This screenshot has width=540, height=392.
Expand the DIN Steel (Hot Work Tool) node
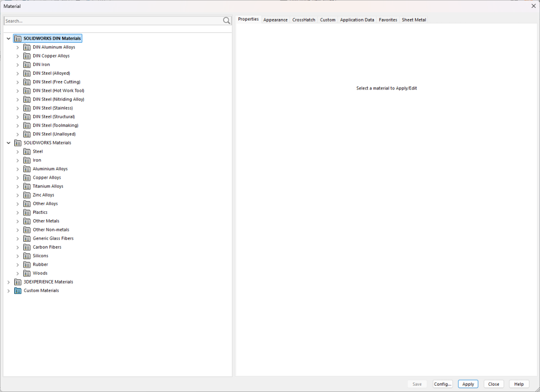click(17, 91)
